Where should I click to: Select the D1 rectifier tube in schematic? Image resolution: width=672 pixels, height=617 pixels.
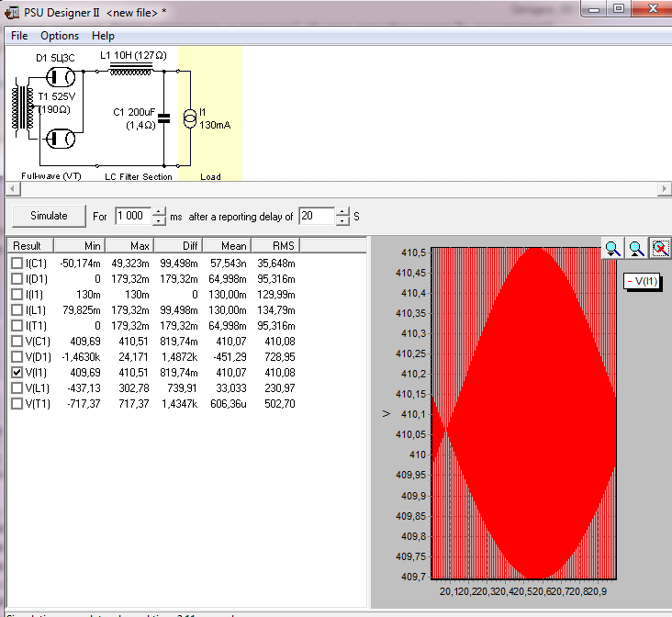pyautogui.click(x=62, y=78)
